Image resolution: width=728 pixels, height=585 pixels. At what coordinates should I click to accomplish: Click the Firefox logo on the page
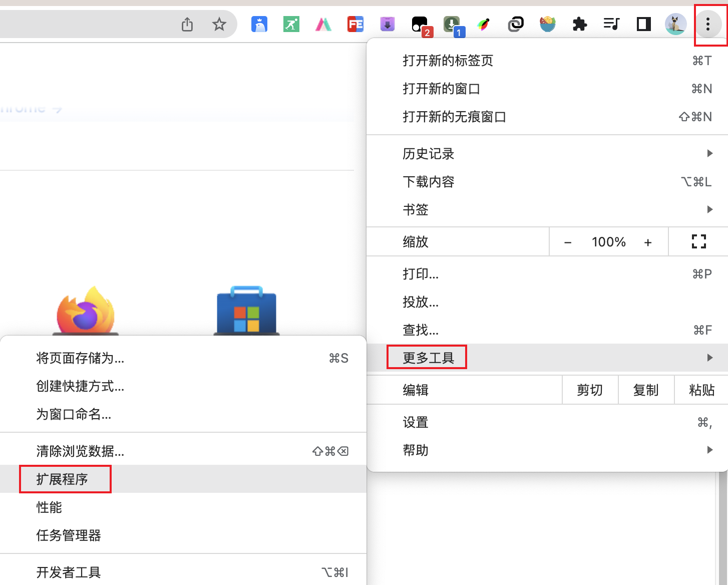click(x=86, y=311)
